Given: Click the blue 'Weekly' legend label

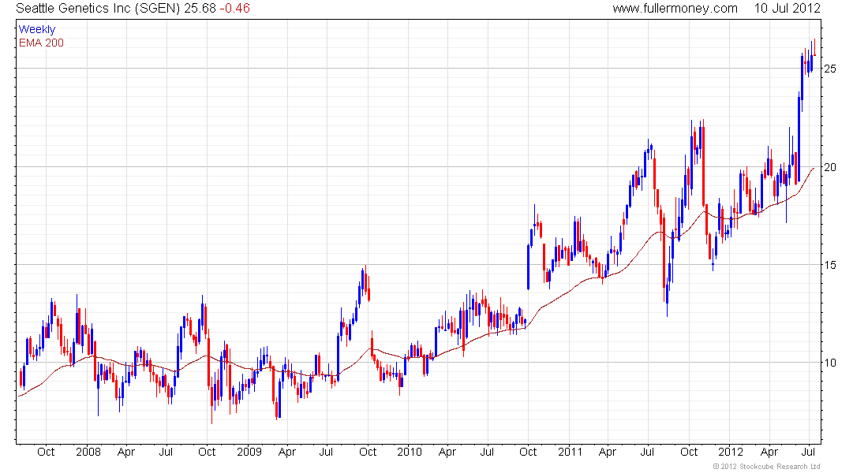Looking at the screenshot, I should point(37,29).
